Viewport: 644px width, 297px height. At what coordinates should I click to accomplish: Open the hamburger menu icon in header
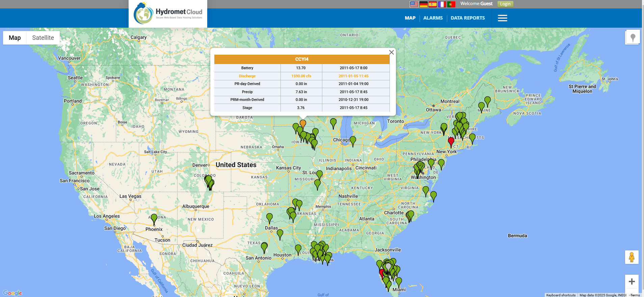click(503, 18)
